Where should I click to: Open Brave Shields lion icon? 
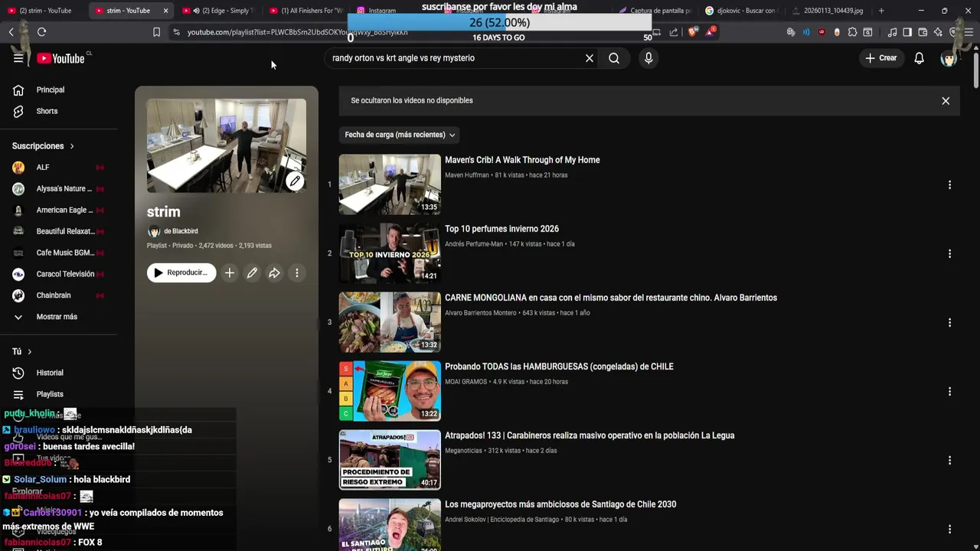pos(693,32)
